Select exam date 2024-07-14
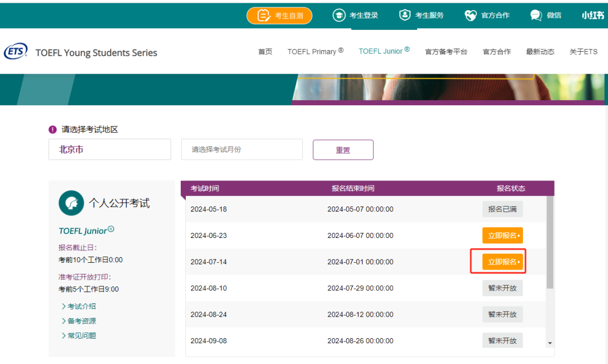This screenshot has height=364, width=608. [x=209, y=262]
